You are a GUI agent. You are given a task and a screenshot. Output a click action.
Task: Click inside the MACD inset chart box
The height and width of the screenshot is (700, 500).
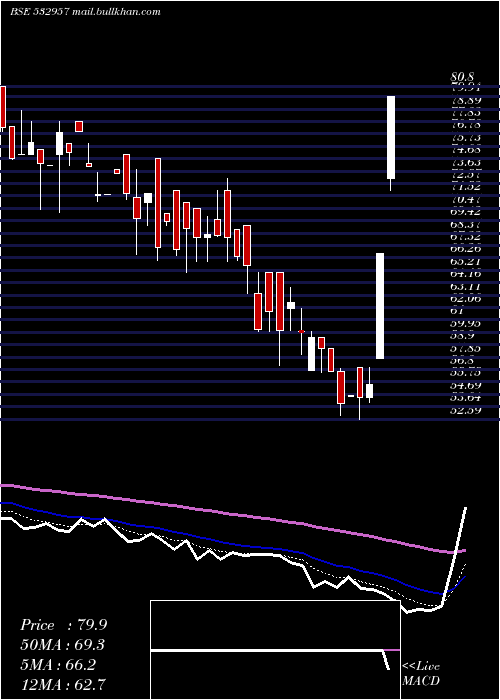pyautogui.click(x=275, y=650)
